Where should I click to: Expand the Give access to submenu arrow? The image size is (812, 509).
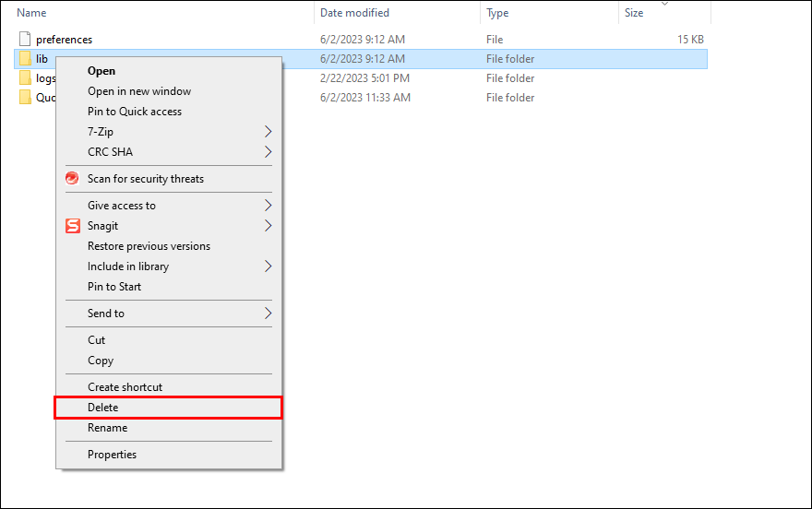click(x=268, y=206)
